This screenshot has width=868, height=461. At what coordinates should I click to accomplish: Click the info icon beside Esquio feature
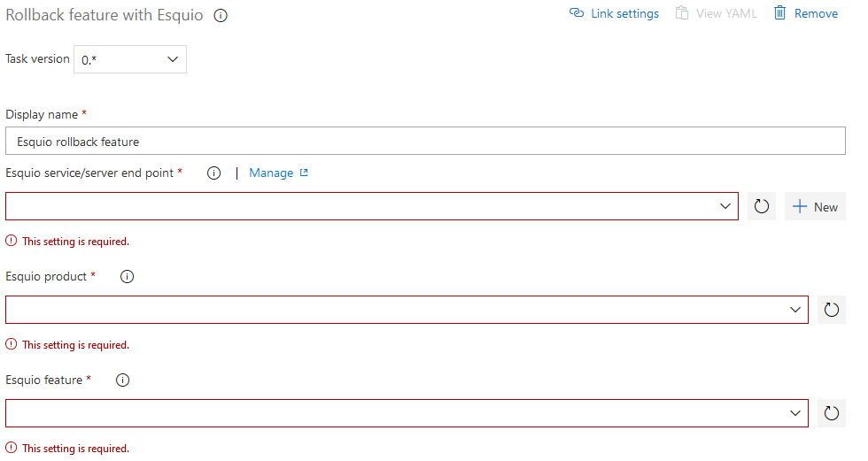coord(122,380)
